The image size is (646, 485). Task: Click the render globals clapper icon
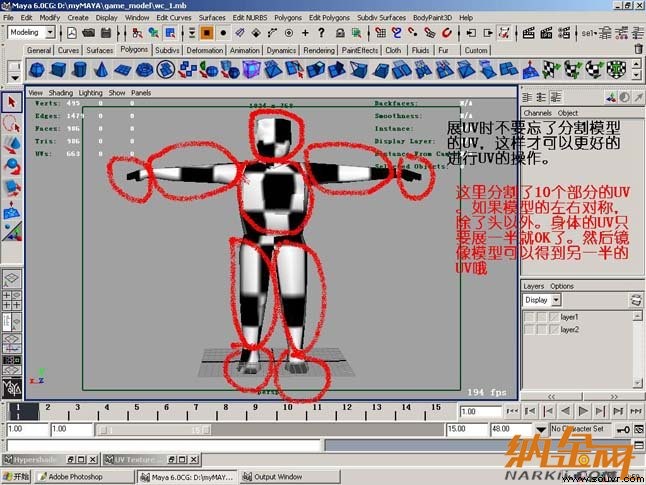click(x=564, y=33)
